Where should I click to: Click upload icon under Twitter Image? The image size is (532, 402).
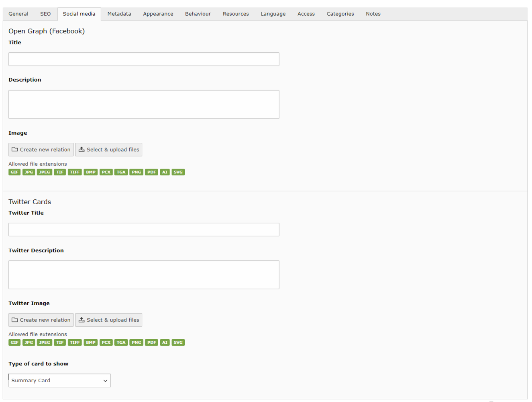coord(82,320)
